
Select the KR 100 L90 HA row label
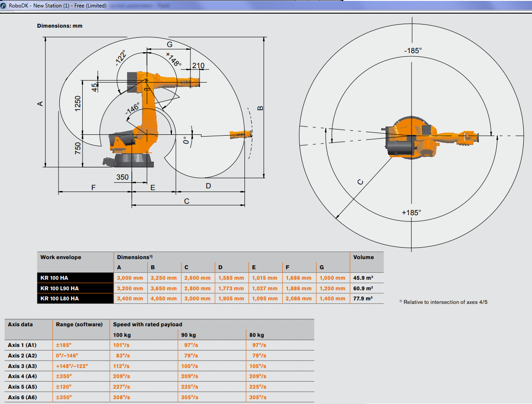pyautogui.click(x=59, y=289)
